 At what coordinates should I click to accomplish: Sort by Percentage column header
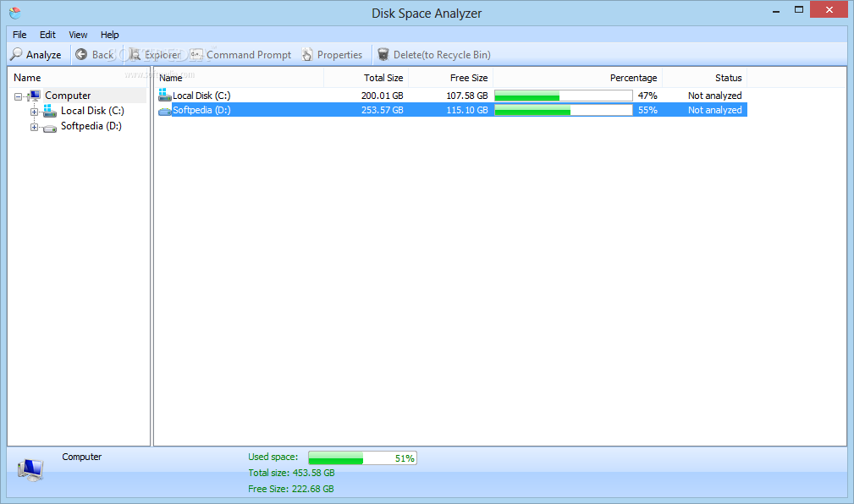point(578,78)
